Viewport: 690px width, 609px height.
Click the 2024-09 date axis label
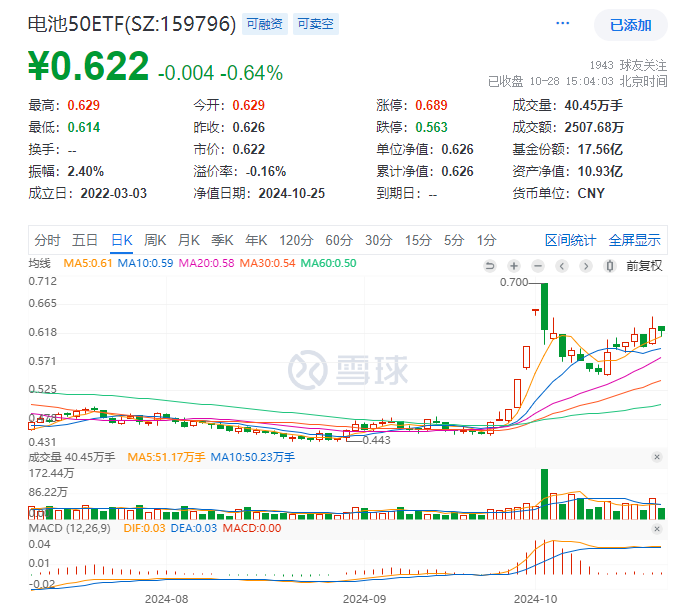point(364,599)
